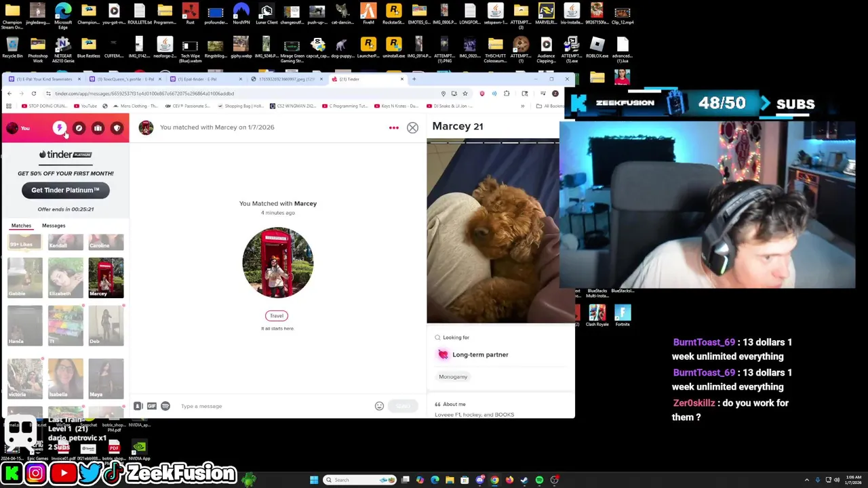Open Gabbie's match thumbnail
868x488 pixels.
[24, 277]
